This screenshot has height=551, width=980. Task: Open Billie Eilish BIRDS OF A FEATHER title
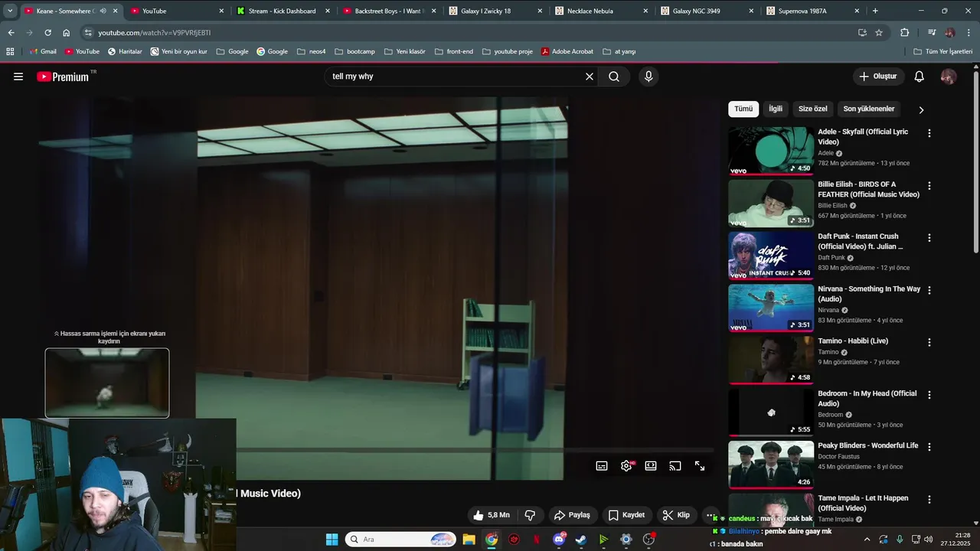click(869, 189)
